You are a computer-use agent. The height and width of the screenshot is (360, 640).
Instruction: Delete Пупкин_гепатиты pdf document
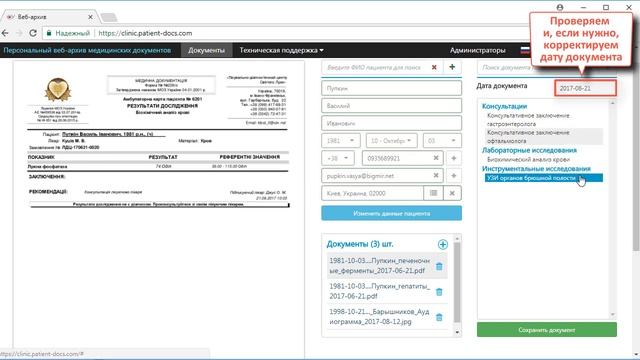click(439, 292)
